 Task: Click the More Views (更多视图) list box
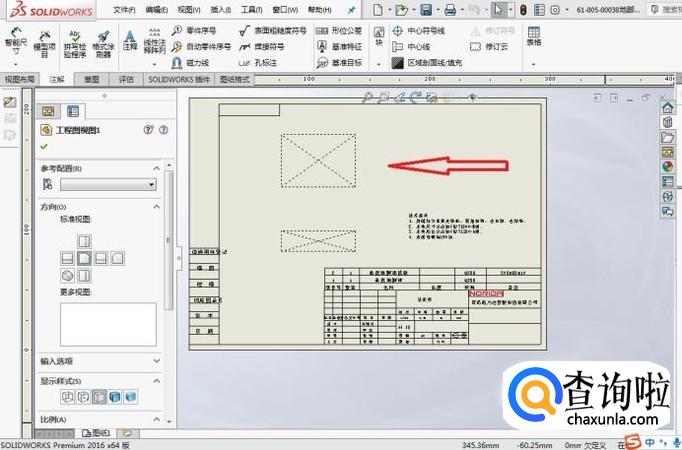click(108, 323)
